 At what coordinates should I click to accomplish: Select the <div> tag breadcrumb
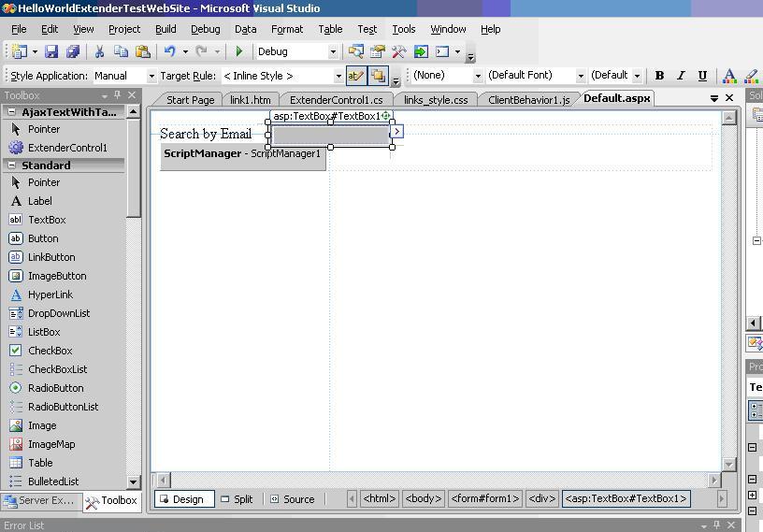(541, 499)
